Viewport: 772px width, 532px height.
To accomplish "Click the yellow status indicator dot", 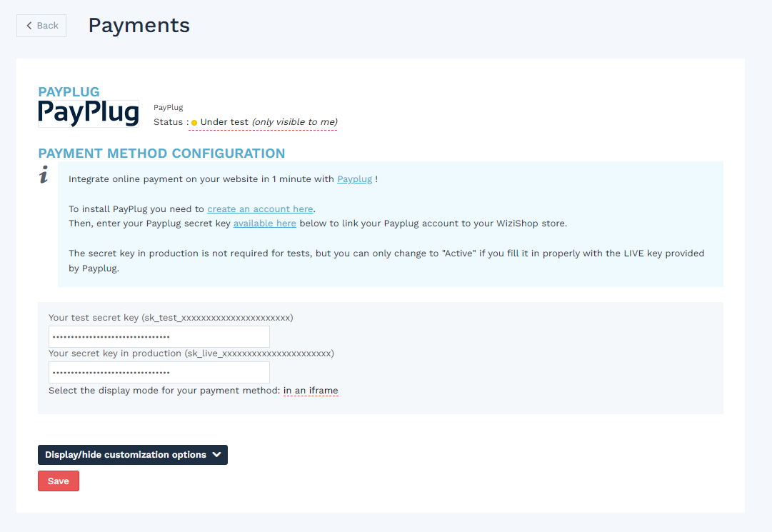I will pos(194,123).
